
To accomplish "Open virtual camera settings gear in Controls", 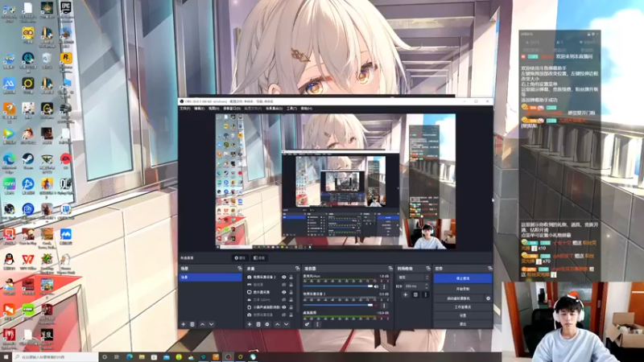I will point(488,298).
